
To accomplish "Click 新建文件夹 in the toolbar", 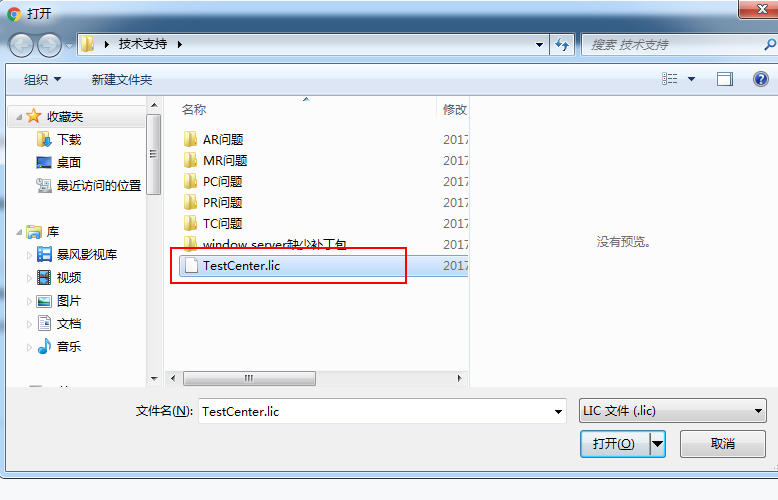I will coord(122,79).
